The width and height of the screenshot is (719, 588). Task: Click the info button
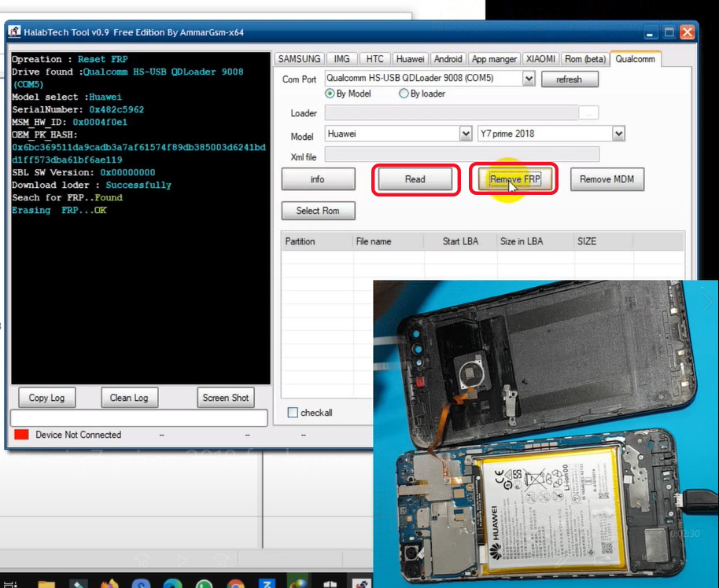point(318,179)
